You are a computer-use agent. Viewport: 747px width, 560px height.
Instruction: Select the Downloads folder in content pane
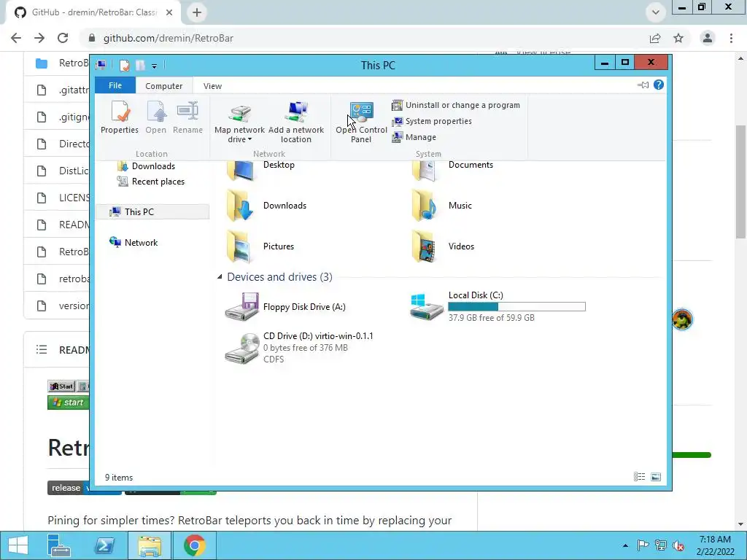point(267,206)
